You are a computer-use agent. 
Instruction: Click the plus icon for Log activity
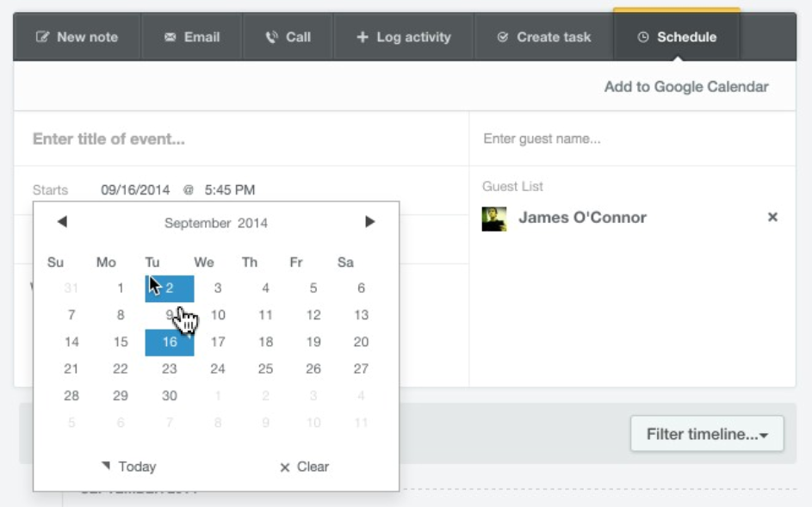click(363, 37)
